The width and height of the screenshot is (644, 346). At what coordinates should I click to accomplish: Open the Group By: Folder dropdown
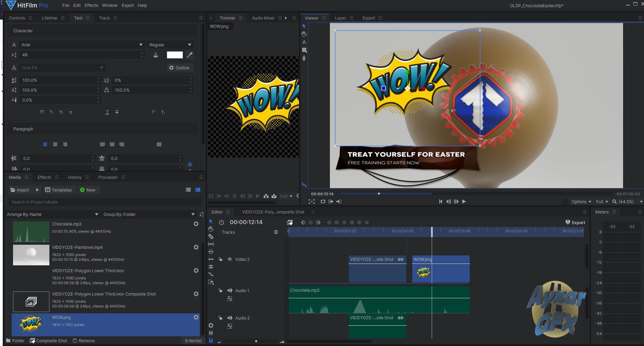pyautogui.click(x=149, y=215)
